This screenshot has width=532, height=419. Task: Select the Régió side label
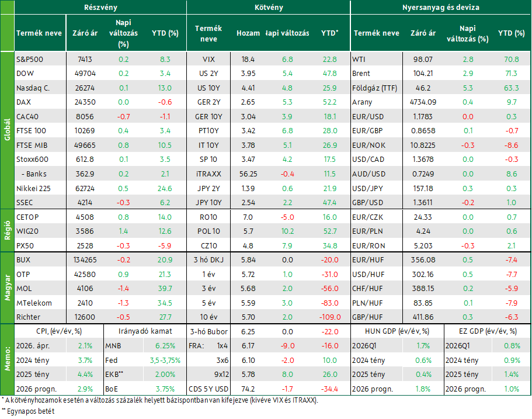click(7, 231)
